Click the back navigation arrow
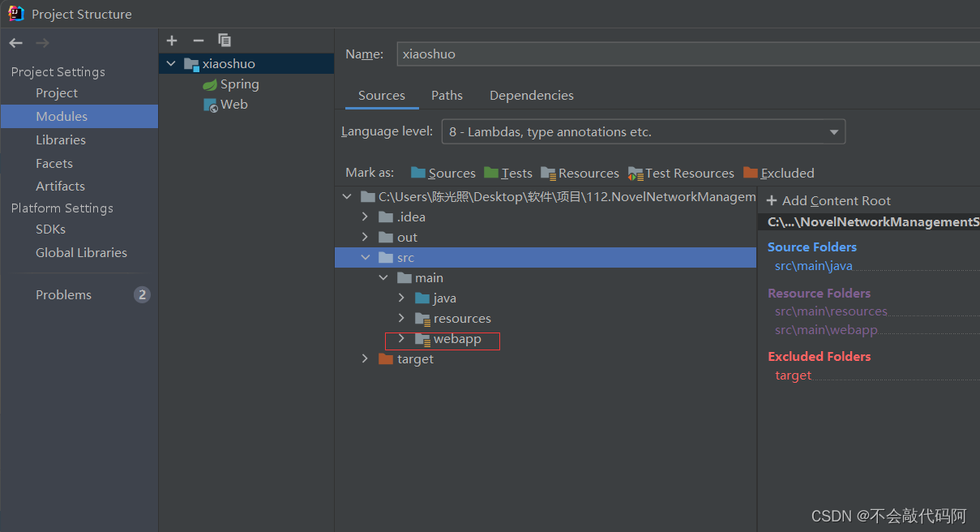Screen dimensions: 980x532 (16, 43)
